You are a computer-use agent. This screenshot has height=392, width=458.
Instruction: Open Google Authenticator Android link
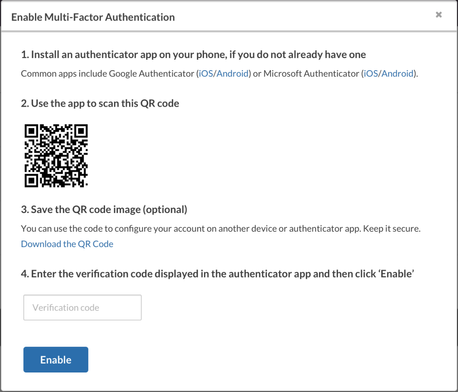point(233,73)
